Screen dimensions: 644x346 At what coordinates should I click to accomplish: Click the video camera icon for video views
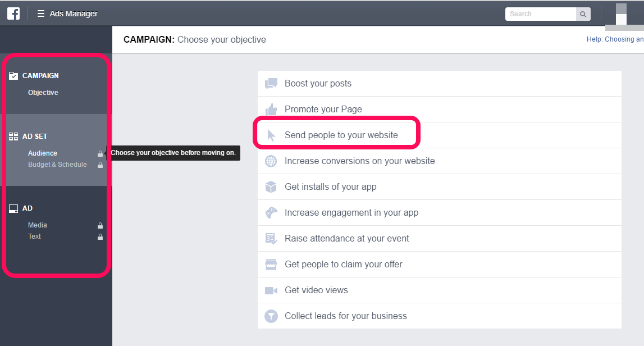click(x=271, y=290)
